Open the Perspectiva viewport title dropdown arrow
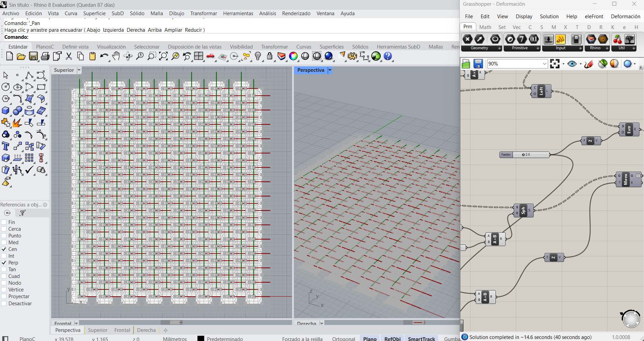Viewport: 644px width, 341px height. (x=330, y=70)
